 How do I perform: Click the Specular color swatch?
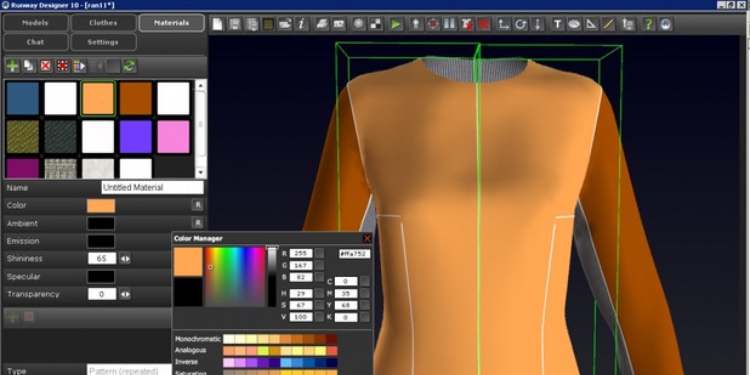[x=101, y=276]
